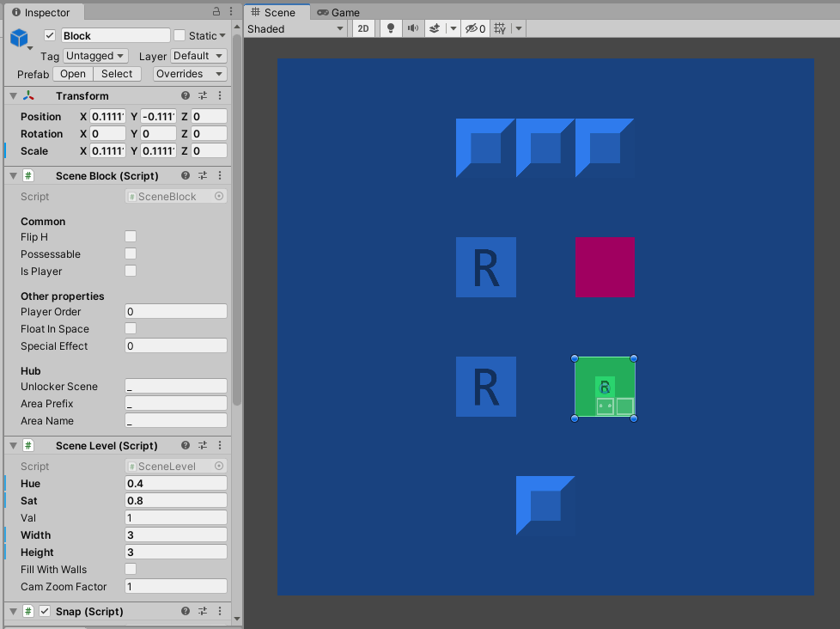Open Snap script help icon

click(186, 611)
